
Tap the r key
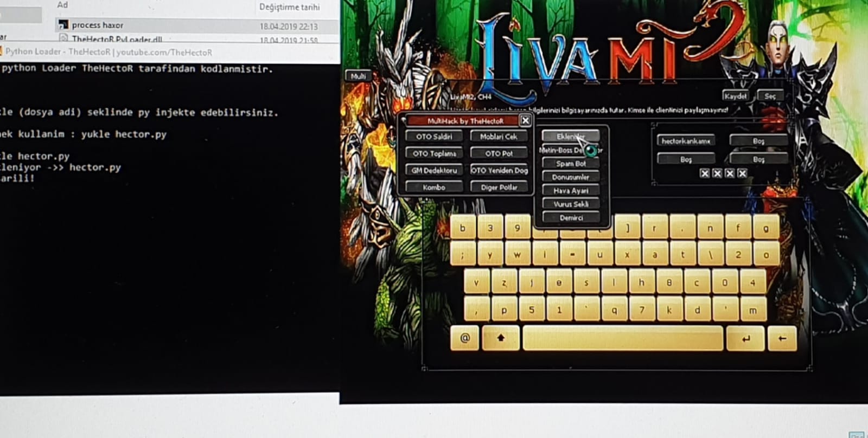tap(655, 228)
